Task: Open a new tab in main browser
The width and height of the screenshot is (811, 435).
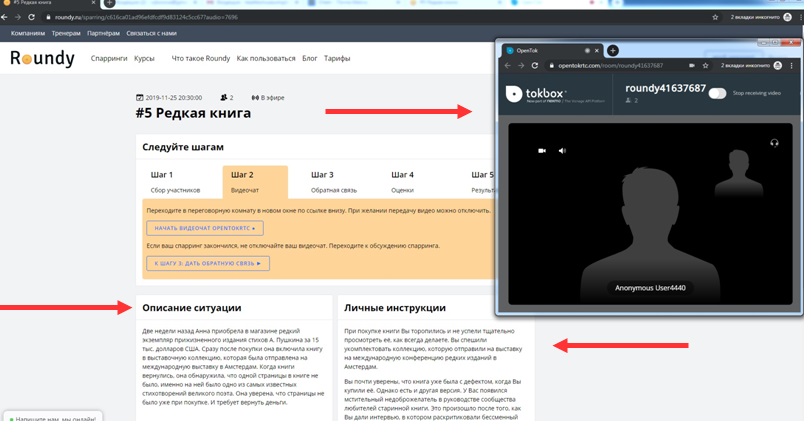Action: tap(109, 3)
